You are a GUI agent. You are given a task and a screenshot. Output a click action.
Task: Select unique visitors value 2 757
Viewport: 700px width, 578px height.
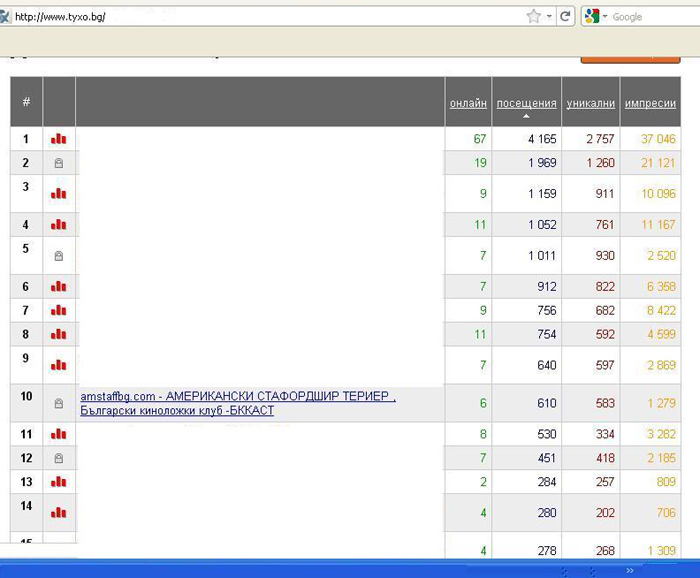point(600,139)
